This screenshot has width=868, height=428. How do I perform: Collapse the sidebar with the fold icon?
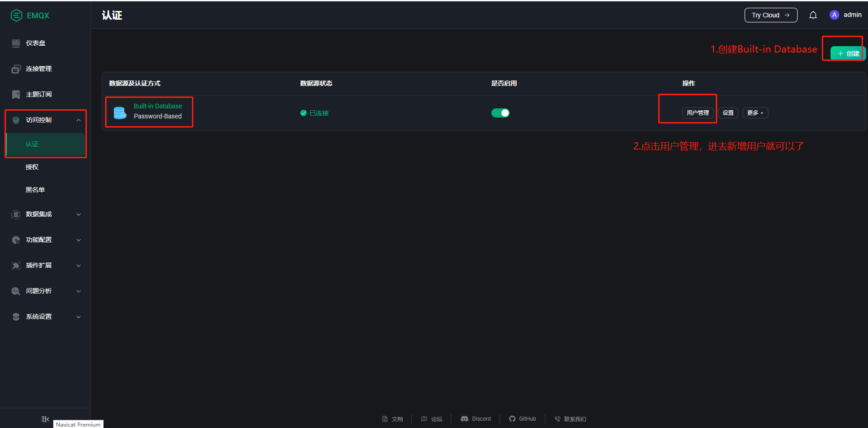(45, 419)
